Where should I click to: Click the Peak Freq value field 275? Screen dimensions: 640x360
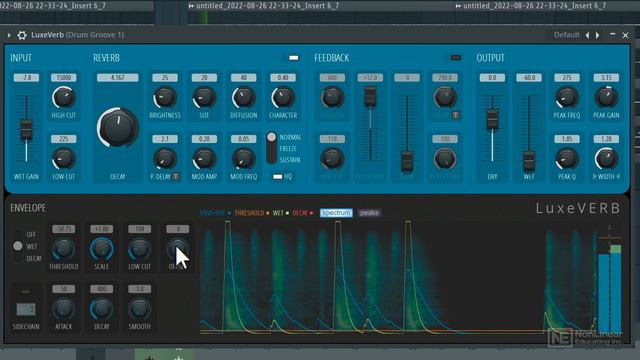click(x=567, y=78)
